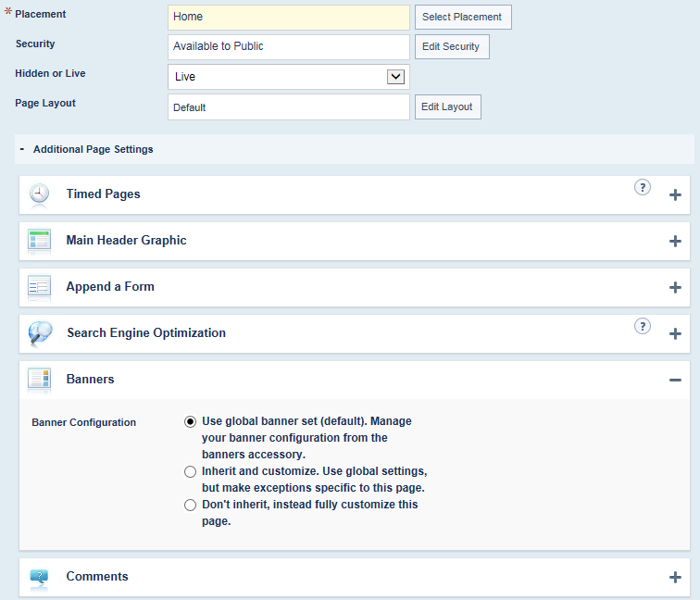
Task: Expand the Comments section
Action: tap(675, 577)
